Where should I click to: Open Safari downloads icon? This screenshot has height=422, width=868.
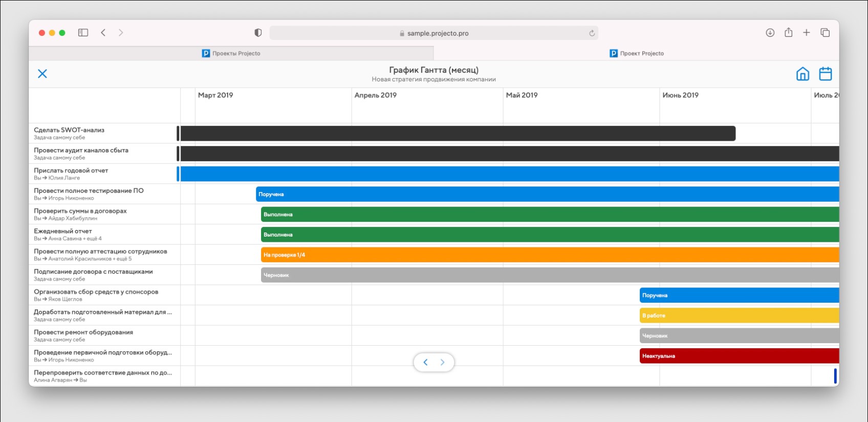770,33
